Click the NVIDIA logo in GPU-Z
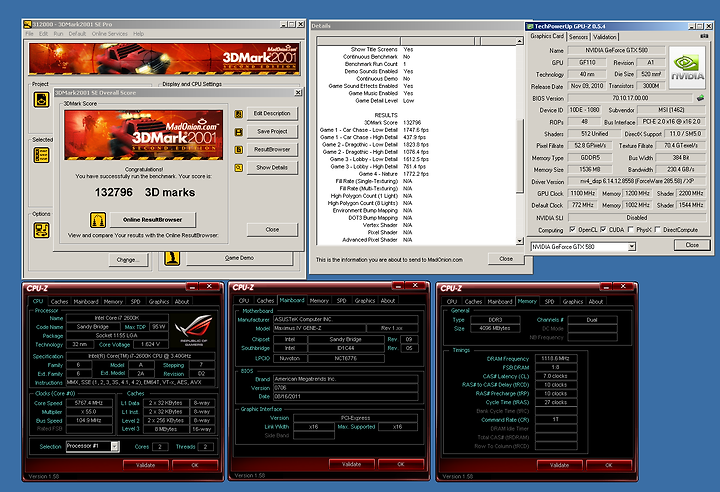The image size is (720, 492). click(x=687, y=68)
